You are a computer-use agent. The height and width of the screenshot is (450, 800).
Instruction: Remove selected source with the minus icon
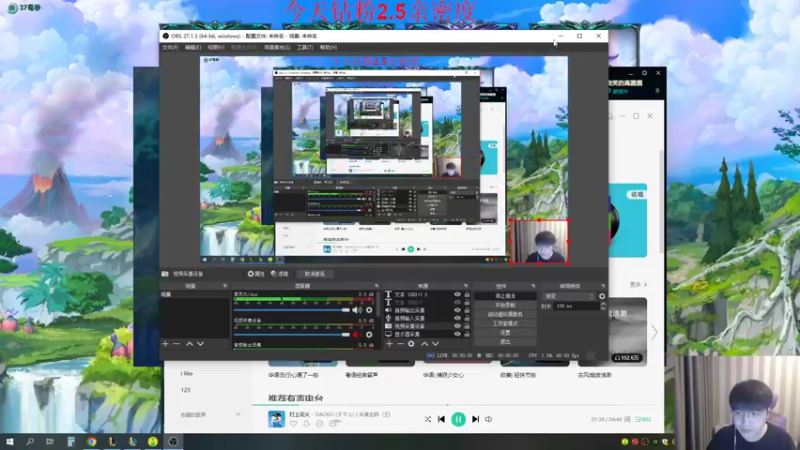tap(401, 344)
